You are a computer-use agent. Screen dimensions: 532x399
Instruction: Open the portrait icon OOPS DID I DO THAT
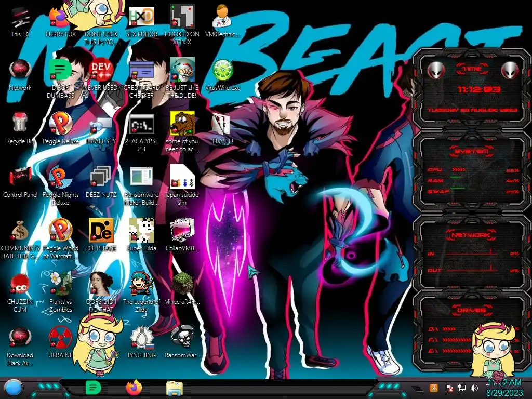101,284
